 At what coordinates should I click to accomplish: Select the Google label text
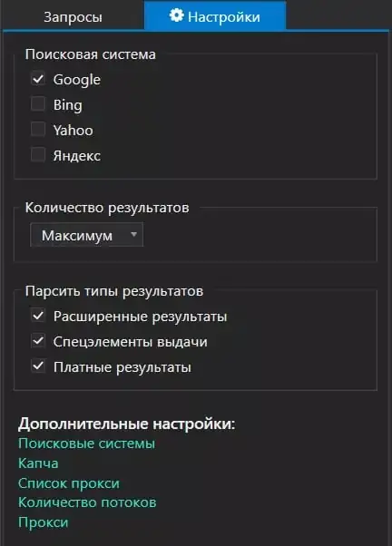77,80
